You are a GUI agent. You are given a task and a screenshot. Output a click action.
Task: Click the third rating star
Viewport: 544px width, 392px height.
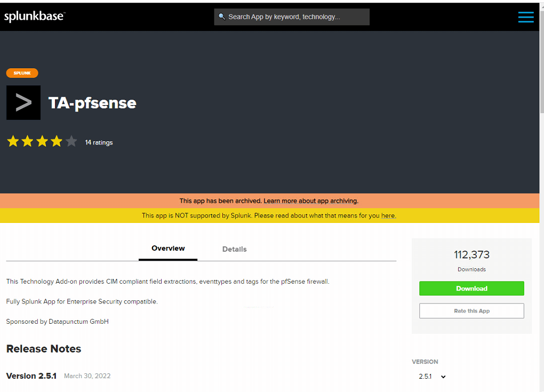(42, 141)
